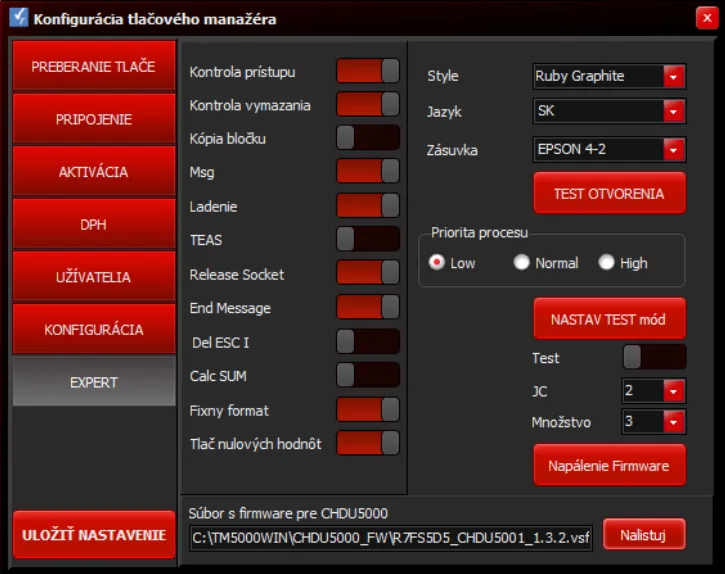Viewport: 725px width, 574px height.
Task: Disable the Release Socket toggle
Action: tap(367, 273)
